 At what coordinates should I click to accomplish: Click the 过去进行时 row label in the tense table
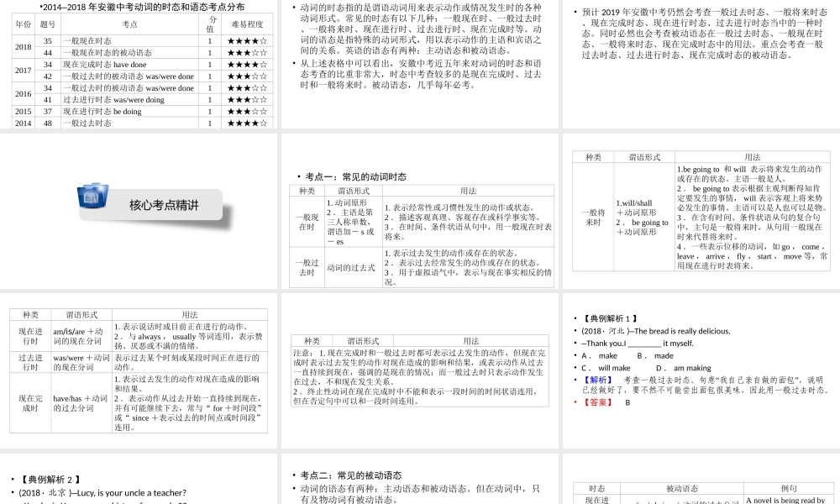30,362
